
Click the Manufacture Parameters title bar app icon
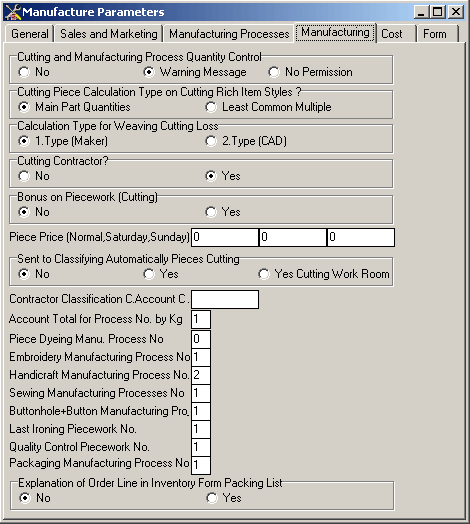click(x=13, y=12)
